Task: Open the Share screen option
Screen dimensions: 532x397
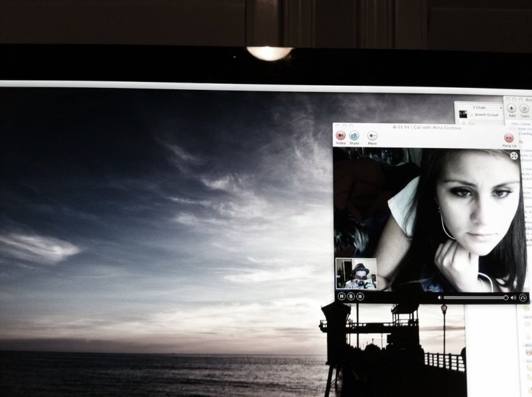Action: point(354,136)
